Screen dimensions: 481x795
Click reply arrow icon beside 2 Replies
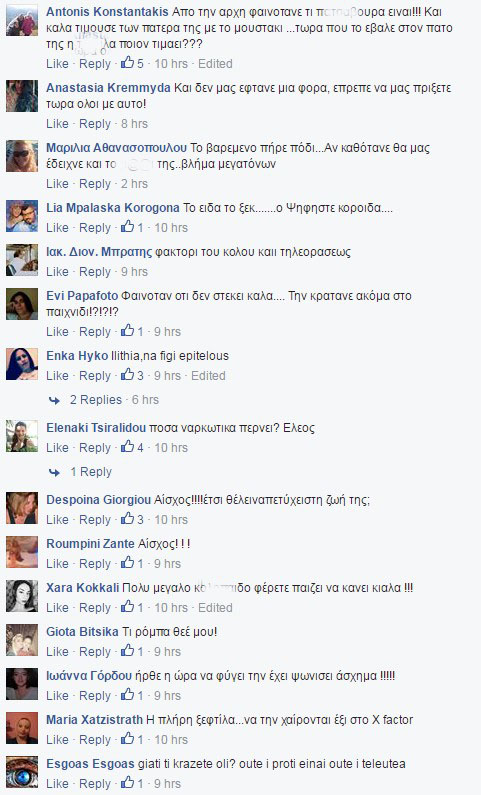(x=54, y=400)
